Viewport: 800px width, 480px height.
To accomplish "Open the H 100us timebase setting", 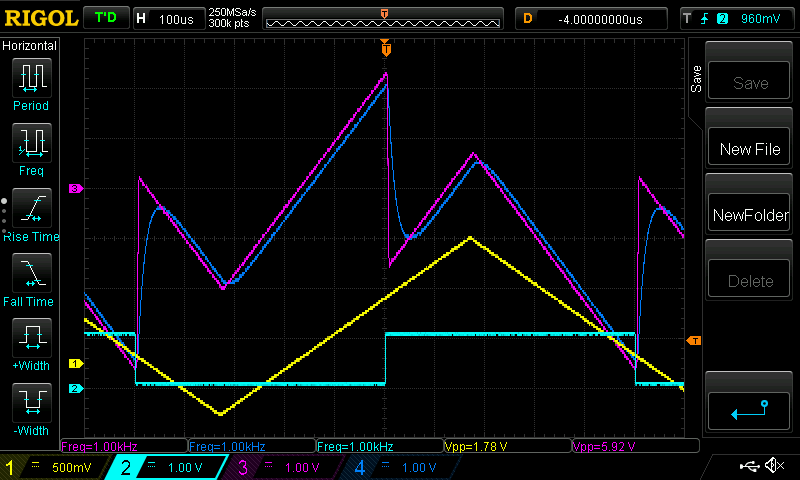I will (x=168, y=19).
